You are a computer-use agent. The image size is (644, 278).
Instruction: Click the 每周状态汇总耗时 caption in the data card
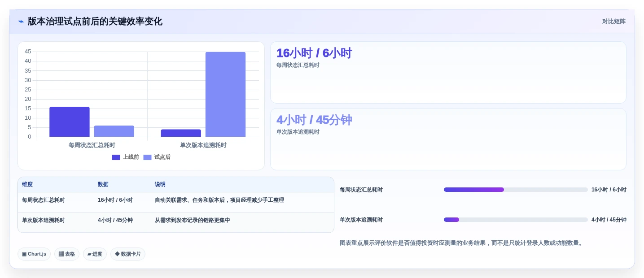[298, 65]
